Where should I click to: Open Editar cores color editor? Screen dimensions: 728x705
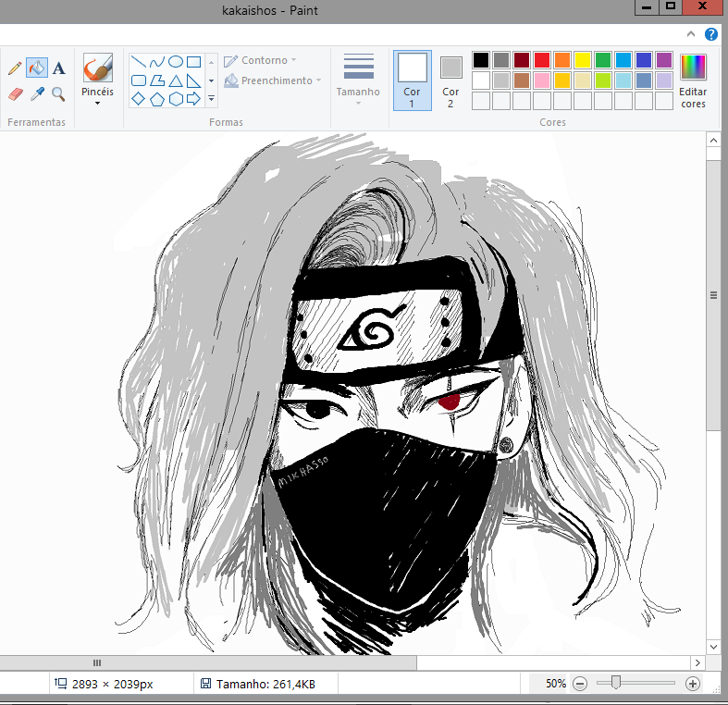coord(693,80)
